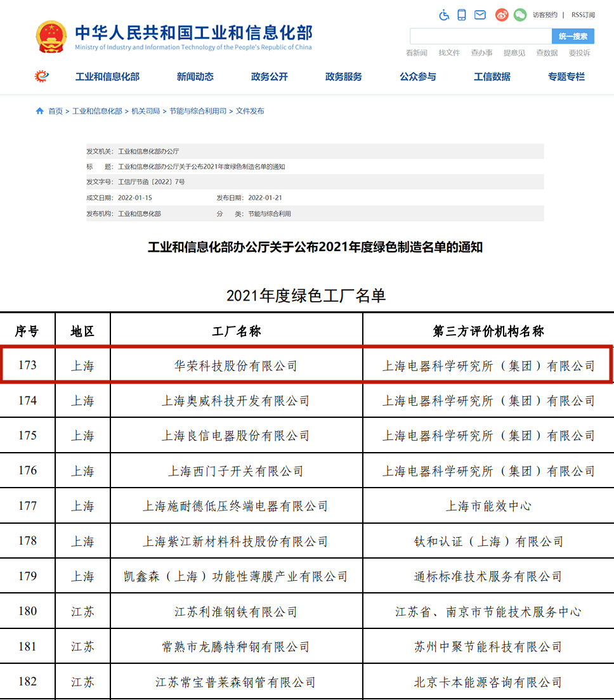Viewport: 614px width, 700px height.
Task: Click the article headline about 绿色制造名单
Action: (x=315, y=247)
